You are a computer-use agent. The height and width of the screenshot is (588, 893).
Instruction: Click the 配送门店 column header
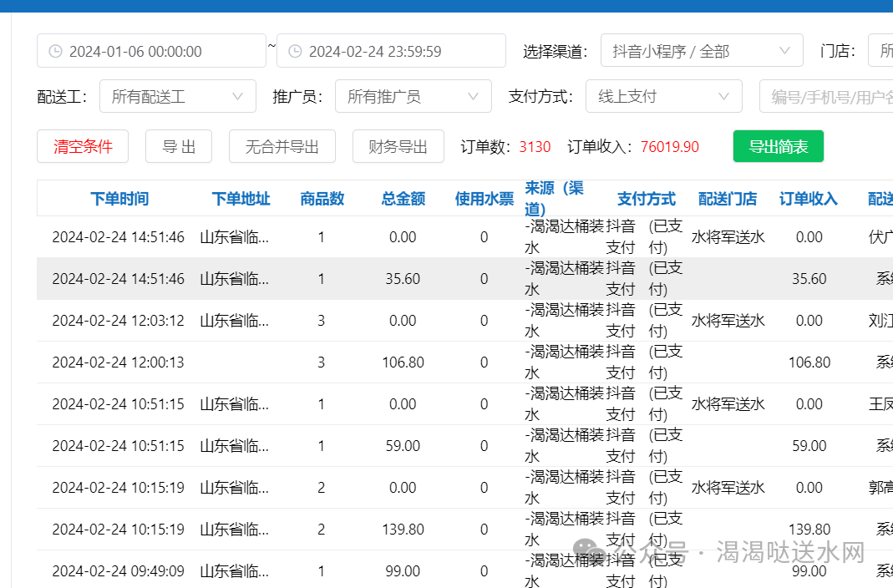(x=728, y=199)
